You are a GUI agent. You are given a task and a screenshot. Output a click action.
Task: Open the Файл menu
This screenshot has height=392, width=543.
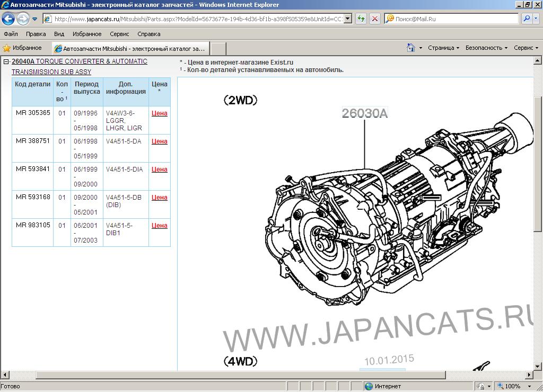point(11,34)
